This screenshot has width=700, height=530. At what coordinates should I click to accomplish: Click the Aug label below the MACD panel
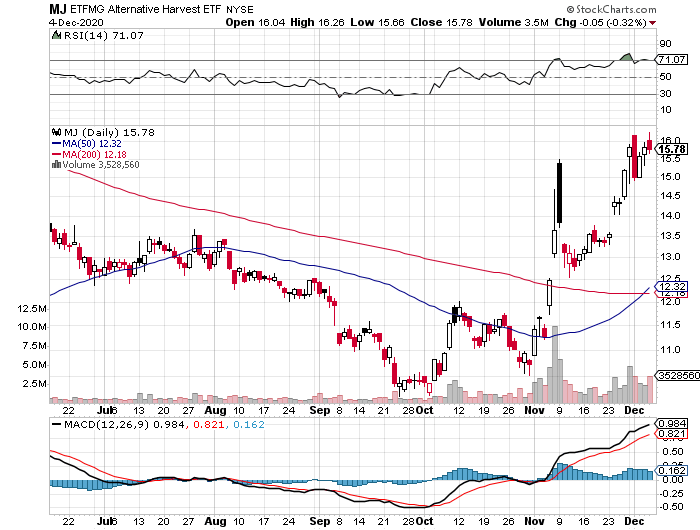(215, 522)
